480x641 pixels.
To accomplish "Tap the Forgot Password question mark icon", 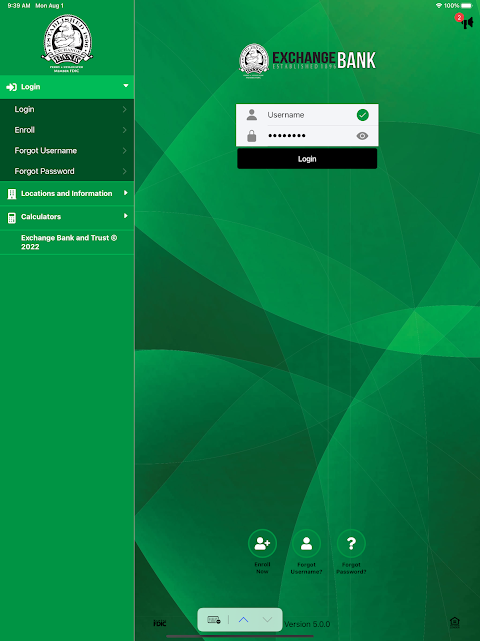I will (x=351, y=543).
